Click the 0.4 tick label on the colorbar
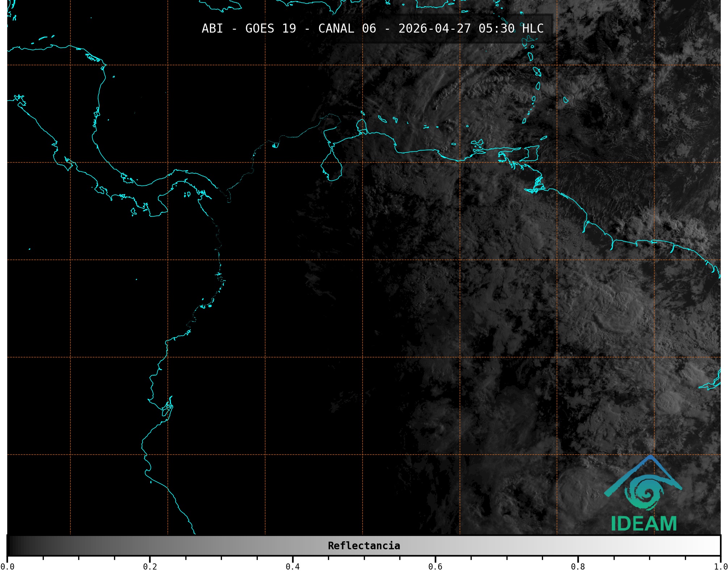 pos(293,566)
